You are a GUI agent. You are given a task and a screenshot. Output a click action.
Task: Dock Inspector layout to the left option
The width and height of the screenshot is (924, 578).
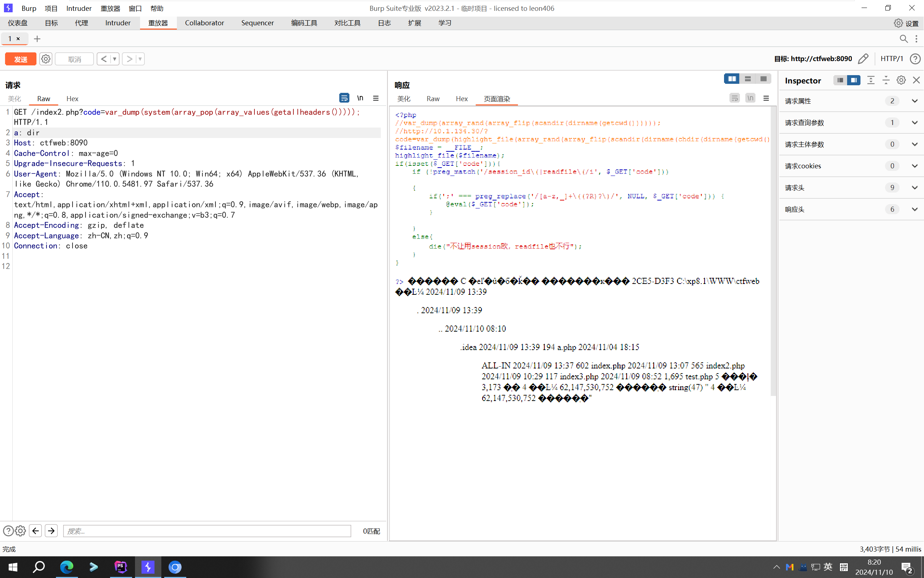840,80
